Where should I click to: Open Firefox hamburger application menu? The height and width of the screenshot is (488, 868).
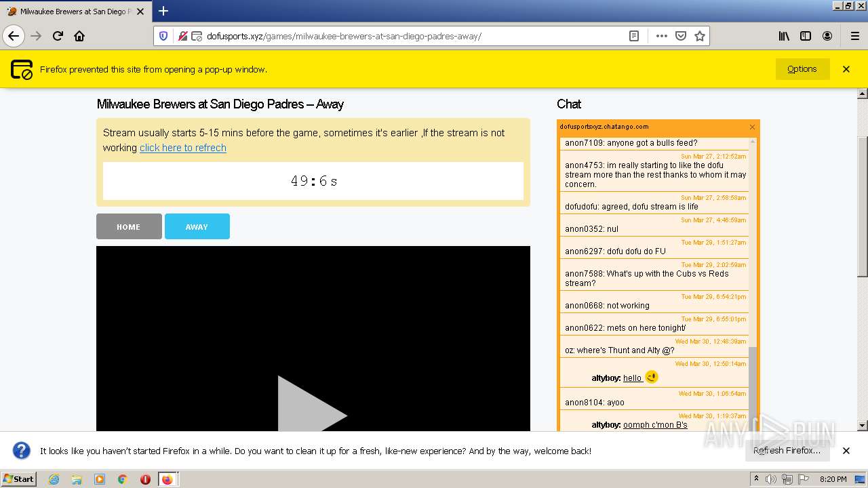tap(854, 36)
